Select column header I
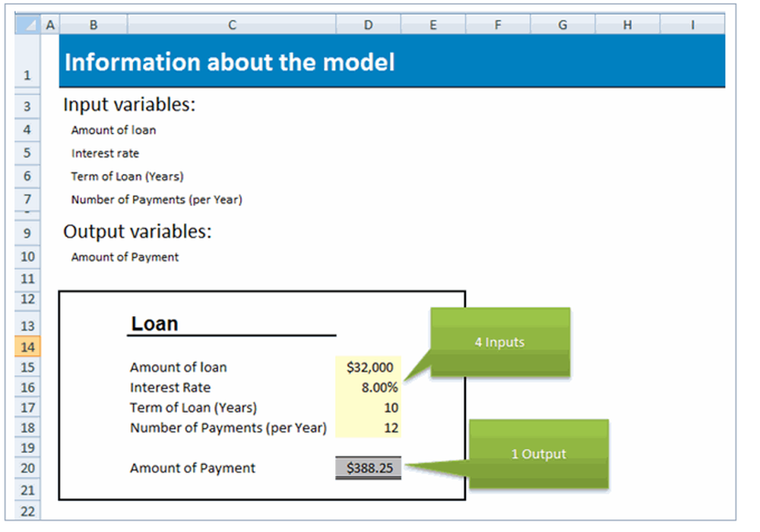Image resolution: width=760 pixels, height=532 pixels. click(x=692, y=24)
